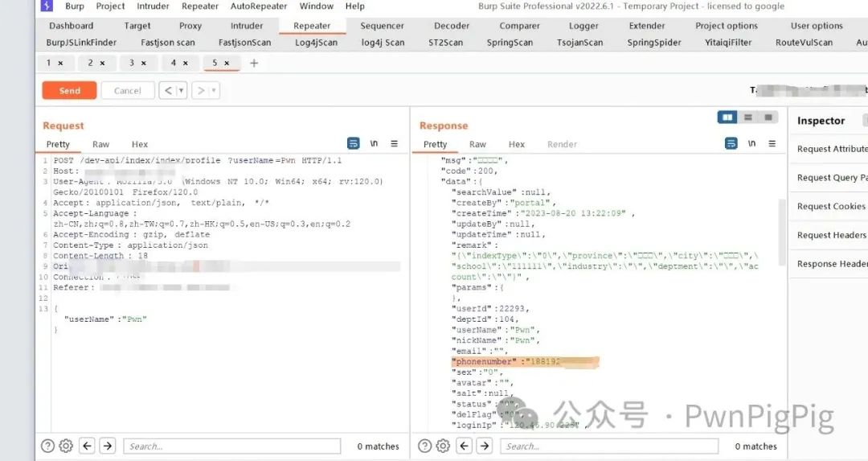
Task: Switch Request view to Hex
Action: pos(140,144)
